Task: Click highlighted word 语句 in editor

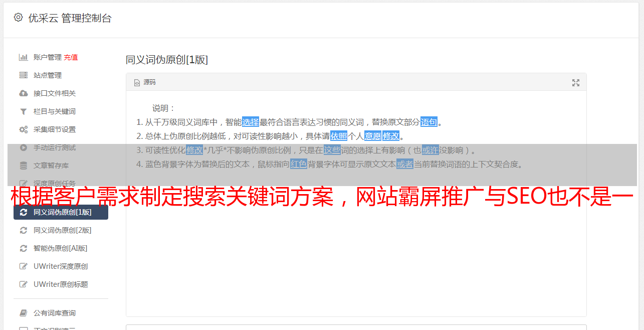Action: [x=429, y=122]
